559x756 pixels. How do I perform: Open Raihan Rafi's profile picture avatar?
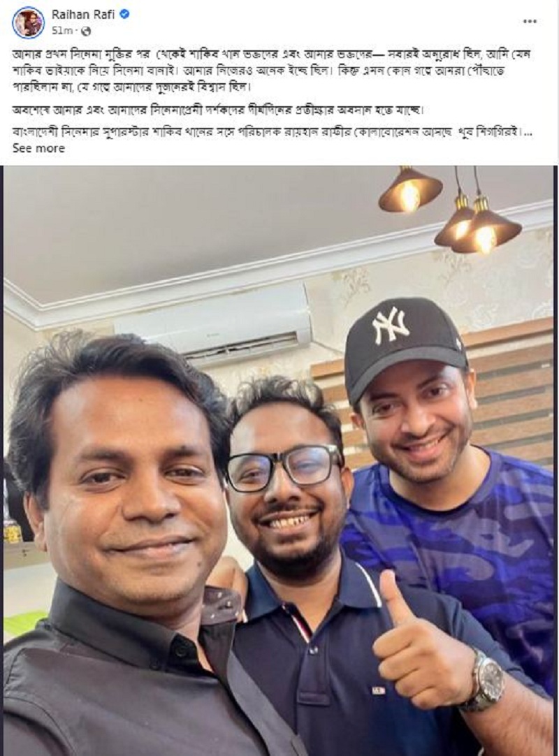point(28,22)
